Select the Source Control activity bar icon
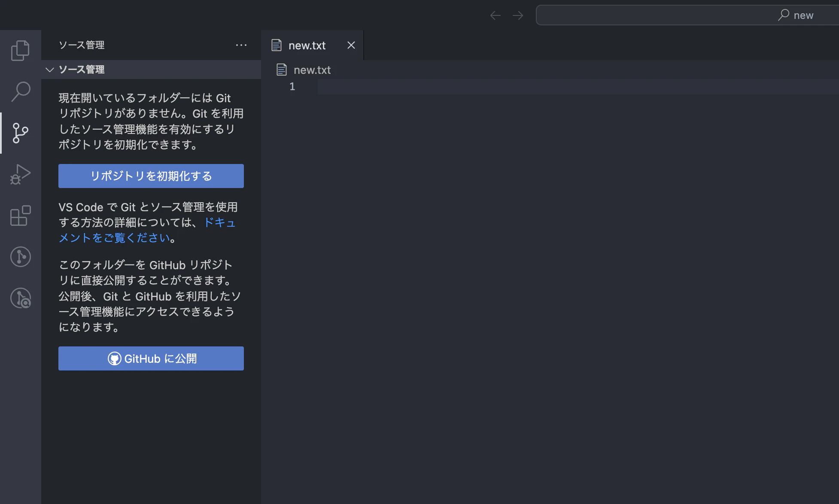The width and height of the screenshot is (839, 504). 20,133
